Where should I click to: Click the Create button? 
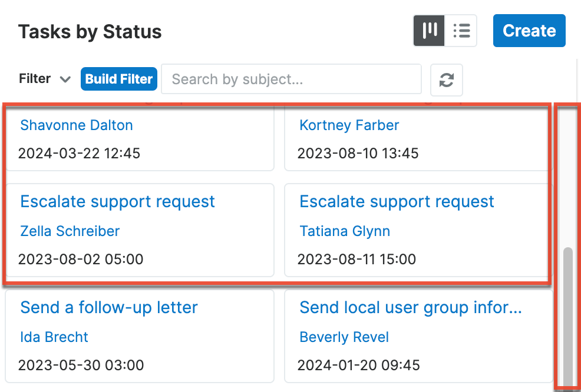529,31
